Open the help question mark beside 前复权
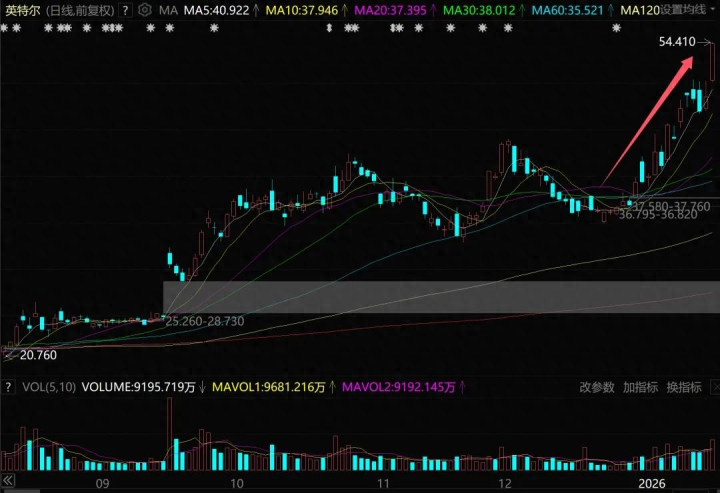 [125, 10]
